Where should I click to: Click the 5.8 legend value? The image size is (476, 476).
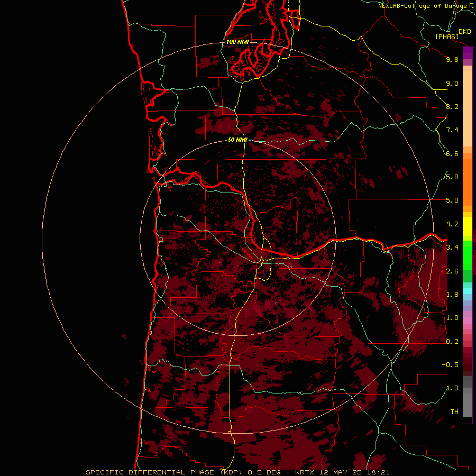[452, 177]
